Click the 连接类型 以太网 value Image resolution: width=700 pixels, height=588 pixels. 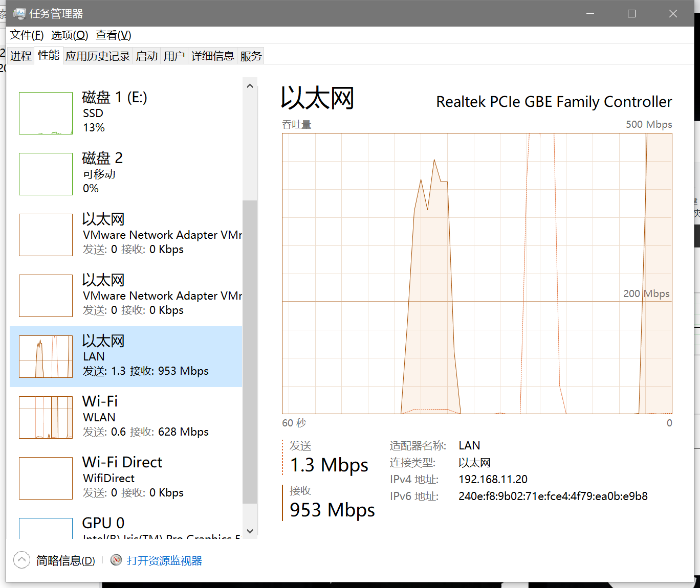pos(474,463)
